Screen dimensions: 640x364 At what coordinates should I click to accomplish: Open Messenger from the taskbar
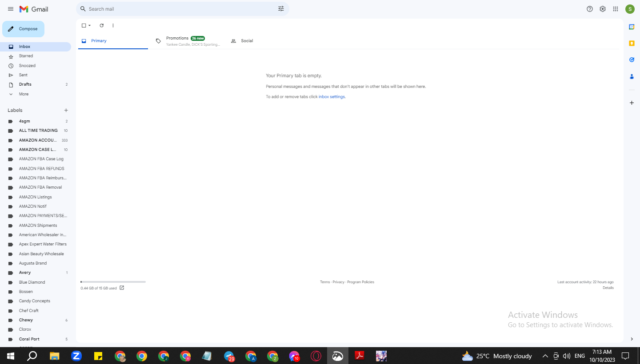point(294,356)
